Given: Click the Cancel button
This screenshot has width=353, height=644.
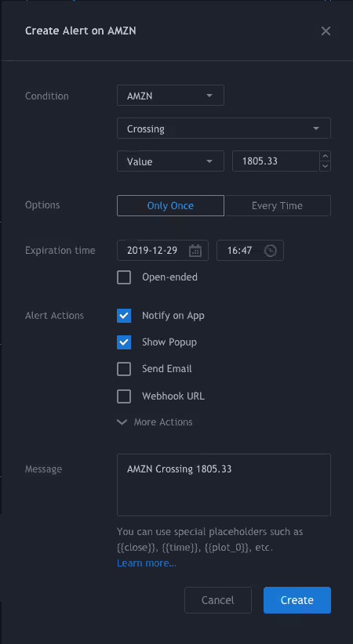Looking at the screenshot, I should click(217, 600).
